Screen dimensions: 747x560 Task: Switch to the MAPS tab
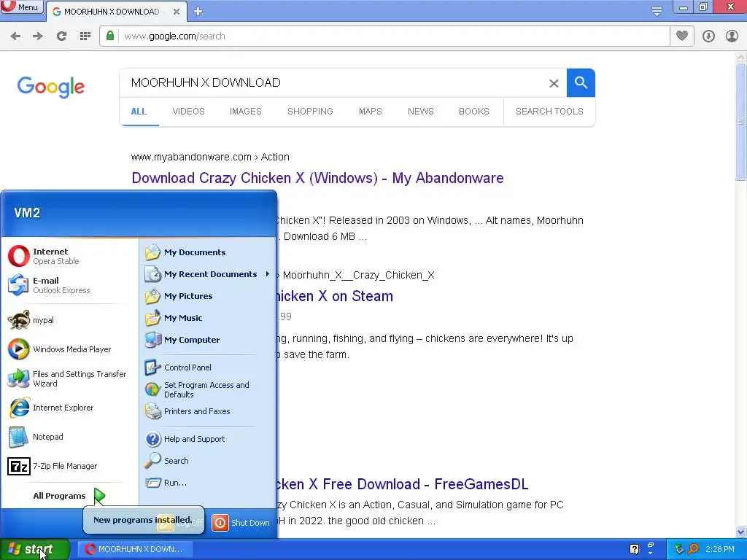(x=371, y=112)
